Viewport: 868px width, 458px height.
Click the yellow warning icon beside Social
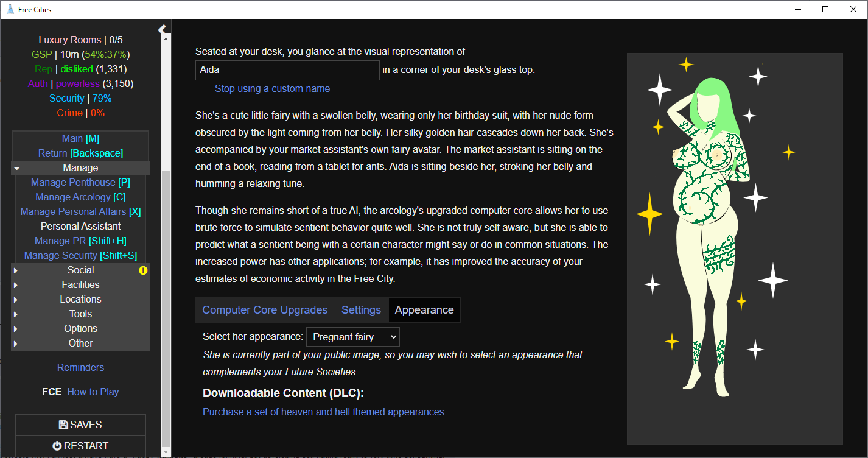point(143,270)
